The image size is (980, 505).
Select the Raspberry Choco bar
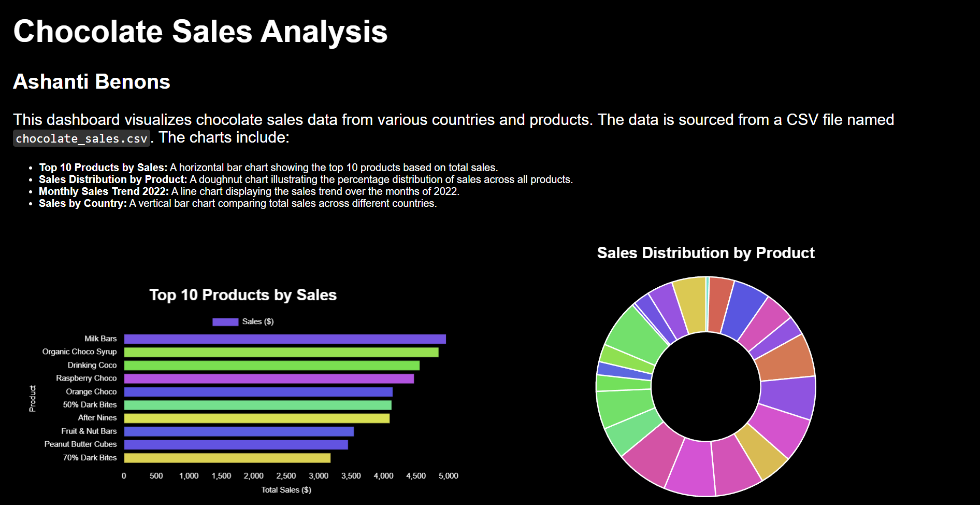269,378
